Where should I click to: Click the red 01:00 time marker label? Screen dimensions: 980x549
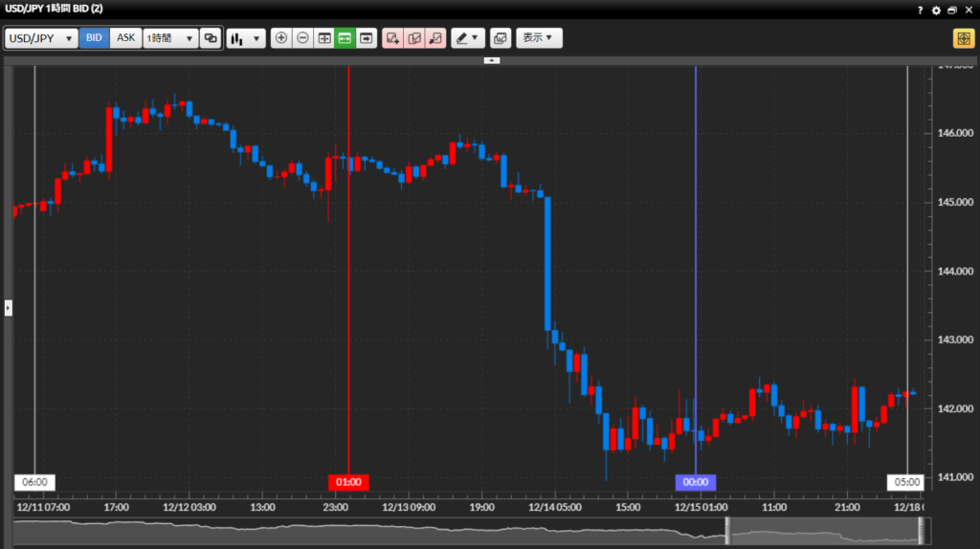click(x=348, y=482)
